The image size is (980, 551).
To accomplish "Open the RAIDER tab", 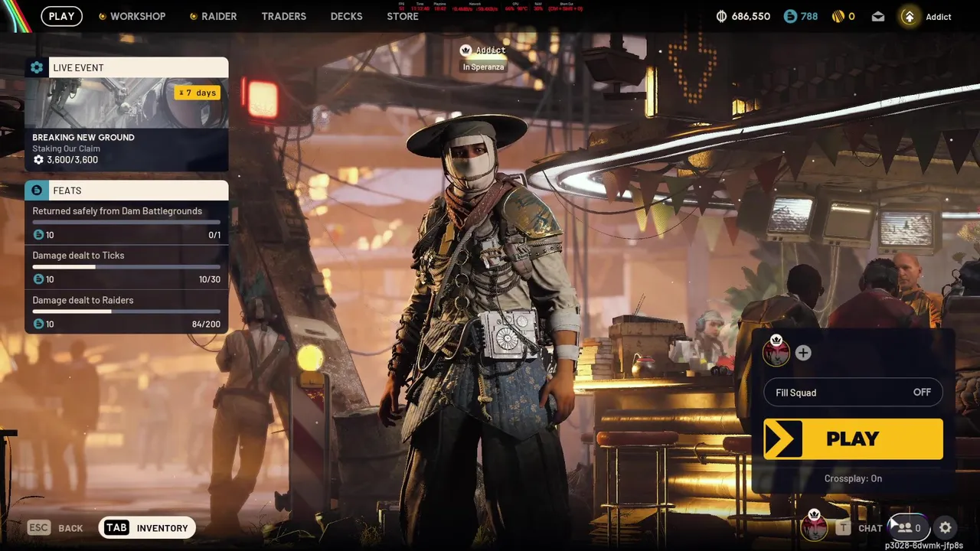I will point(213,16).
